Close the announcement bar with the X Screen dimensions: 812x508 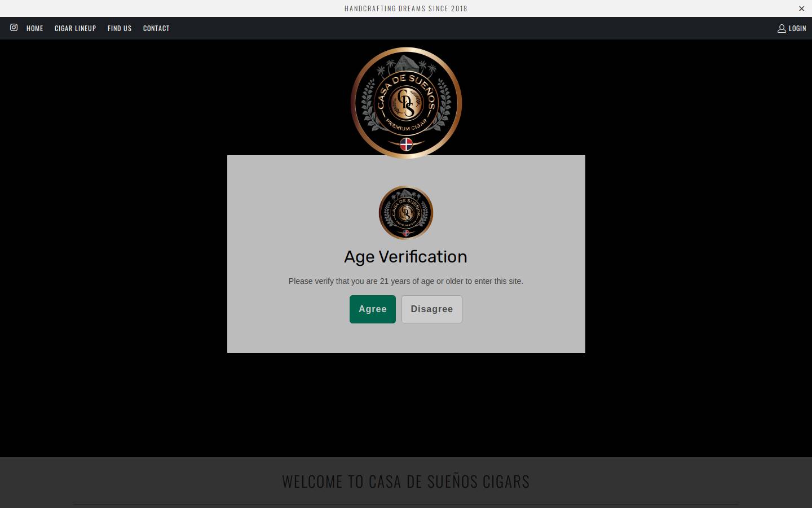click(801, 8)
